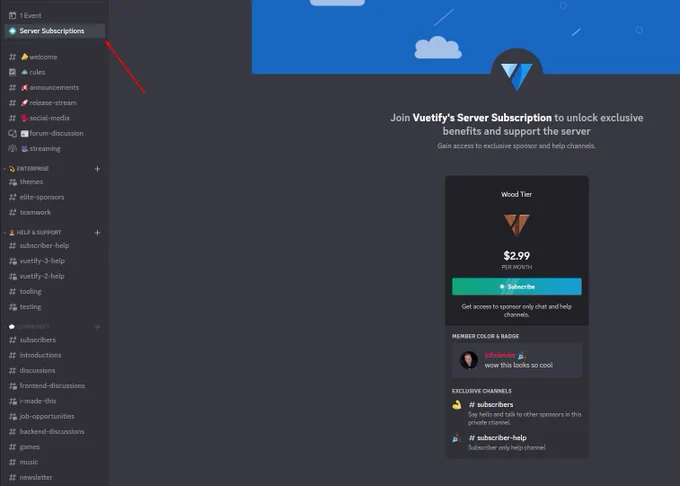This screenshot has height=486, width=680.
Task: Open the i-made-this channel
Action: pos(54,401)
